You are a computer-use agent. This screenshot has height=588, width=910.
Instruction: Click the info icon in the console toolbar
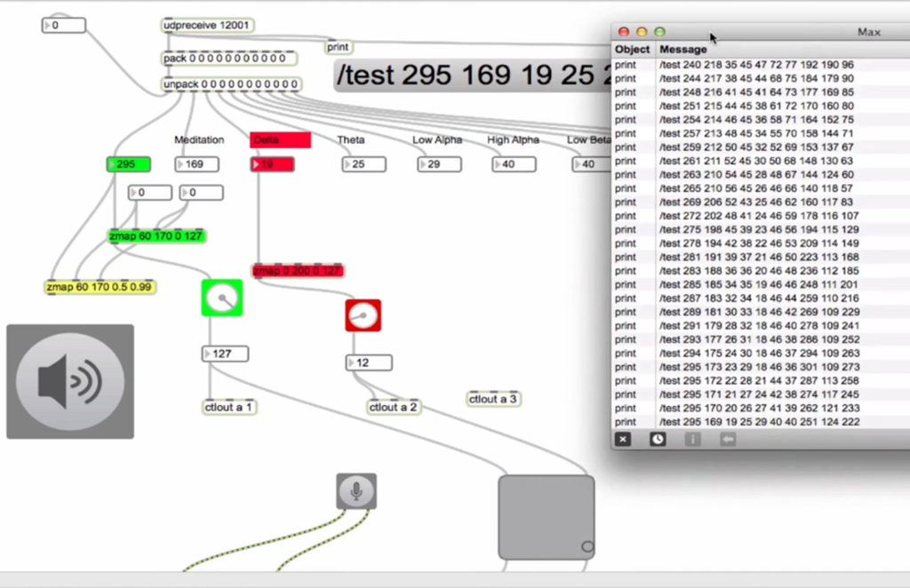(x=692, y=439)
